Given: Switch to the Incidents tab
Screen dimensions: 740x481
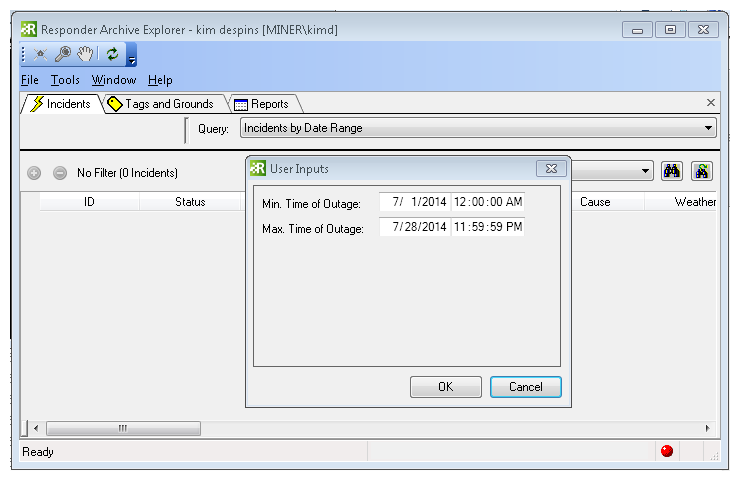Looking at the screenshot, I should 61,104.
